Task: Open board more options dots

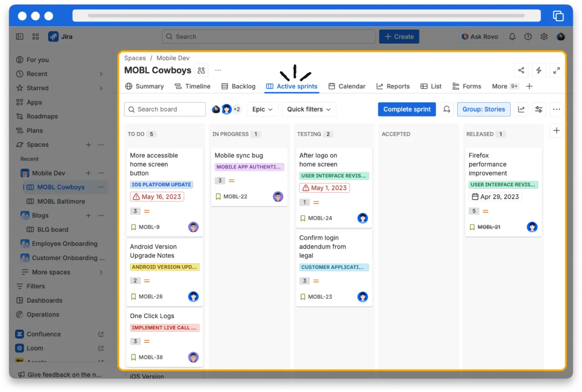Action: tap(557, 109)
